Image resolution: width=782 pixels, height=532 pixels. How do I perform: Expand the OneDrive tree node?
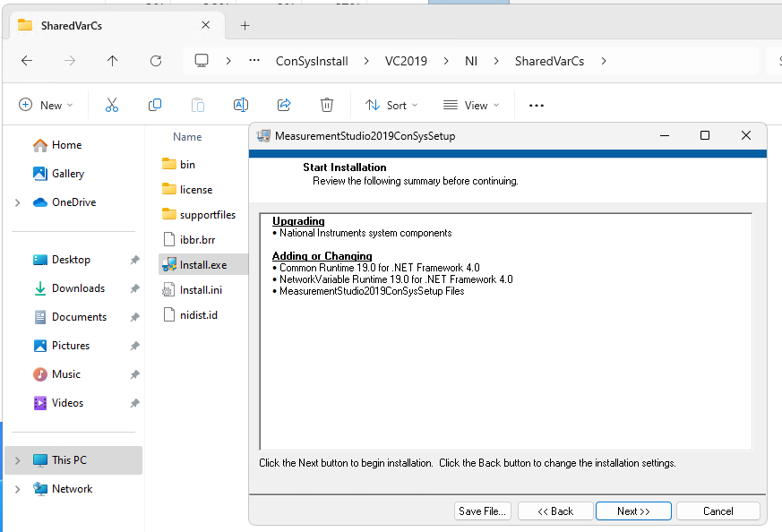click(x=17, y=202)
